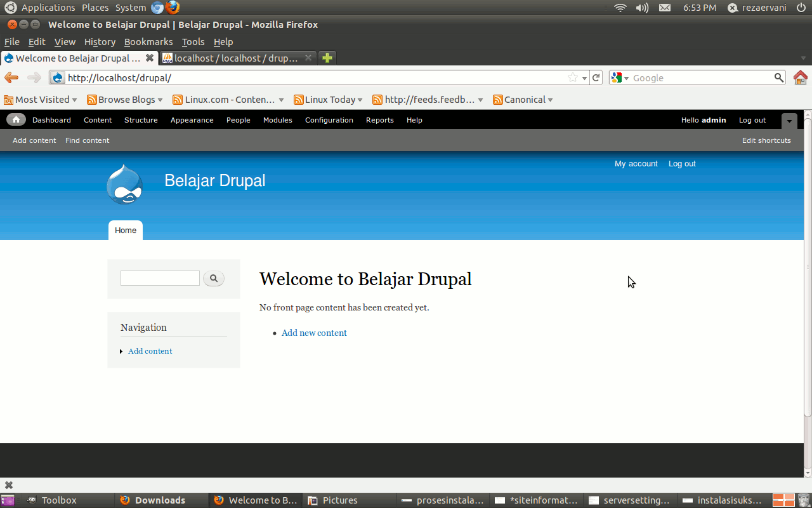The image size is (812, 508).
Task: Open the URL history dropdown arrow
Action: click(x=584, y=78)
